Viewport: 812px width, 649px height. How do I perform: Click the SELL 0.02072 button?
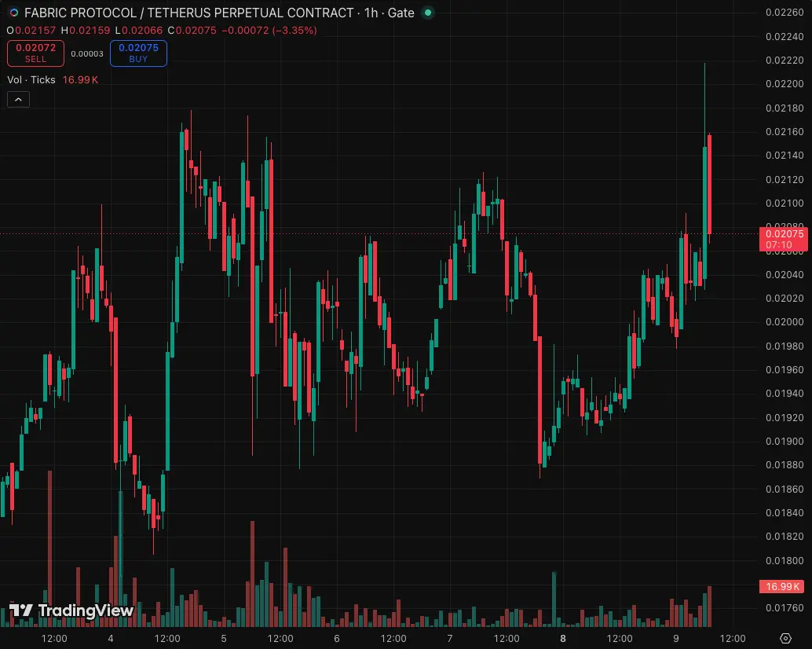36,53
